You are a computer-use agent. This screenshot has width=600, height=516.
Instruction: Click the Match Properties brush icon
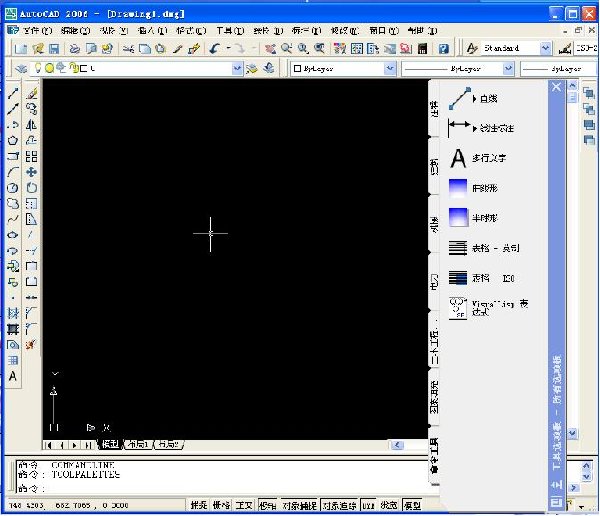194,49
